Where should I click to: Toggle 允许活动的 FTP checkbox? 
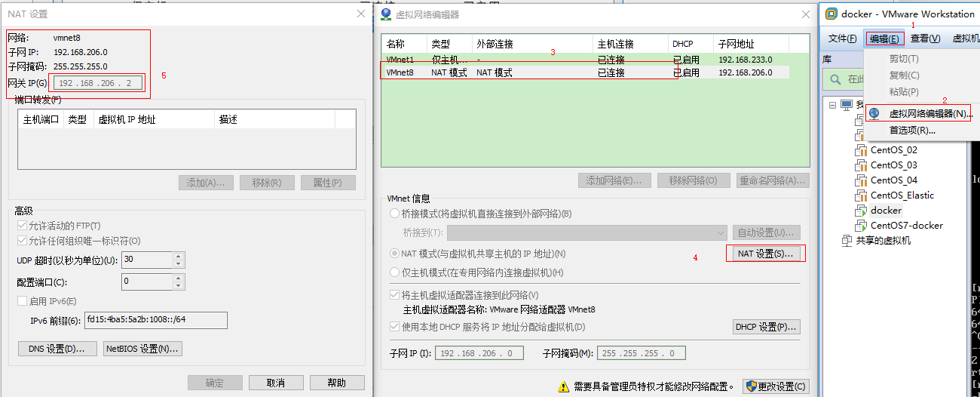click(x=22, y=226)
